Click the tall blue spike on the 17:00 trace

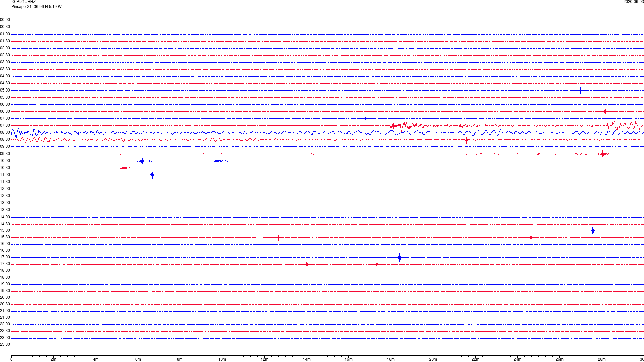click(x=400, y=258)
